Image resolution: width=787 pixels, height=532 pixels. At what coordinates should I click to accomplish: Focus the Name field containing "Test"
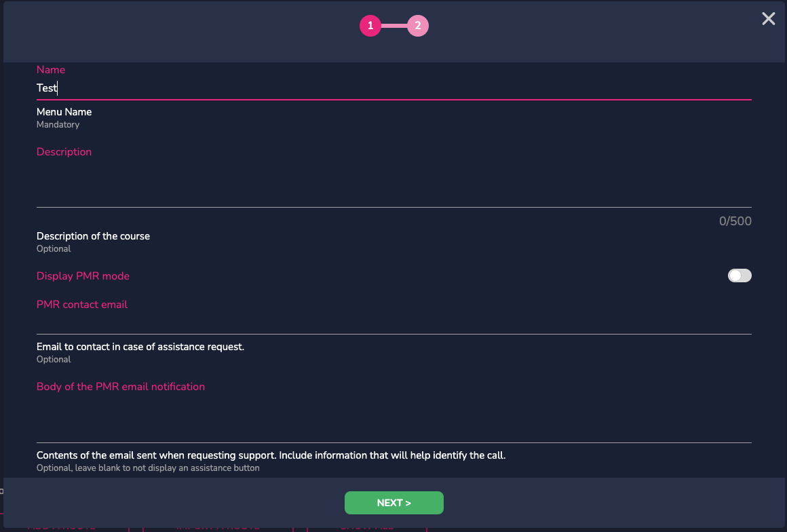[394, 88]
